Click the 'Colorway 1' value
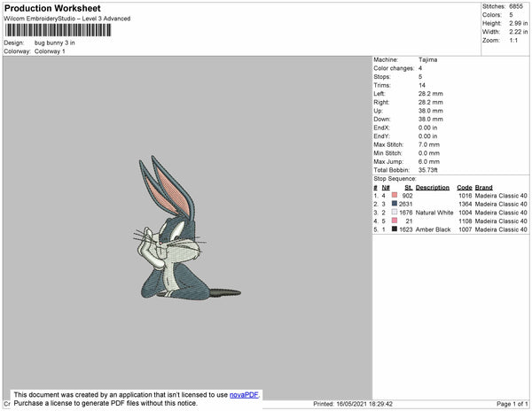532x411 pixels. coord(50,51)
